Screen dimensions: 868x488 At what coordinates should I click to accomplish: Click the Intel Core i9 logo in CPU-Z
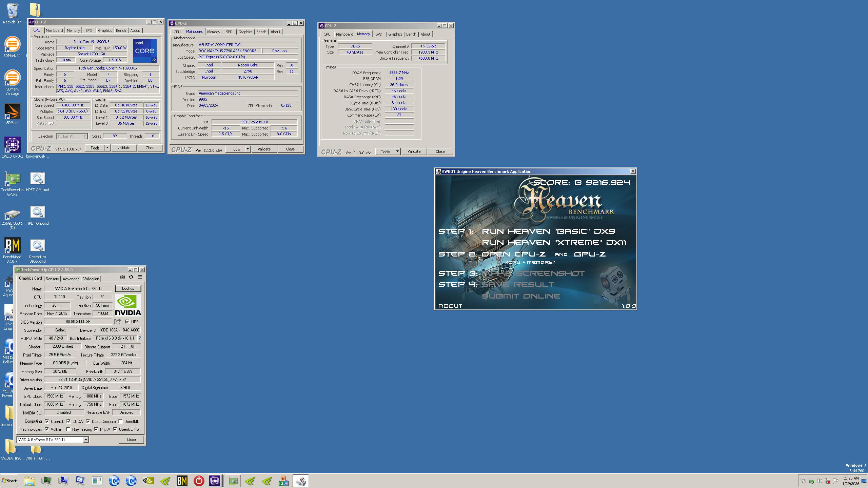pos(145,51)
